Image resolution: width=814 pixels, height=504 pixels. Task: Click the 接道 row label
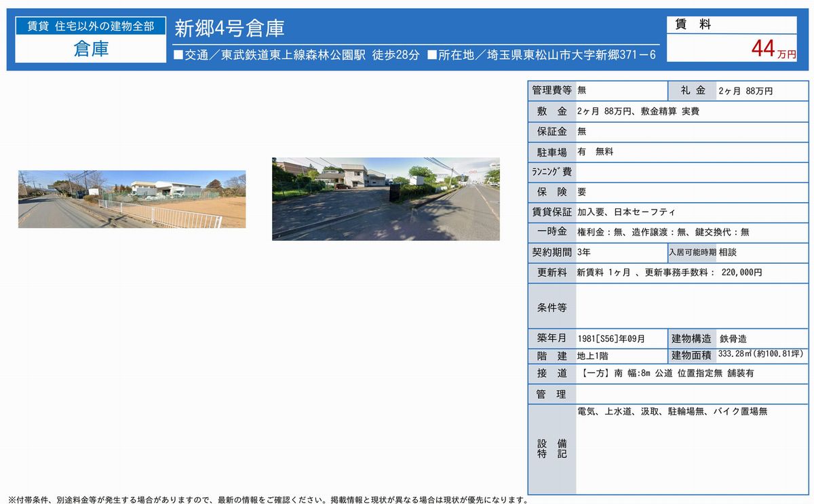click(x=551, y=374)
